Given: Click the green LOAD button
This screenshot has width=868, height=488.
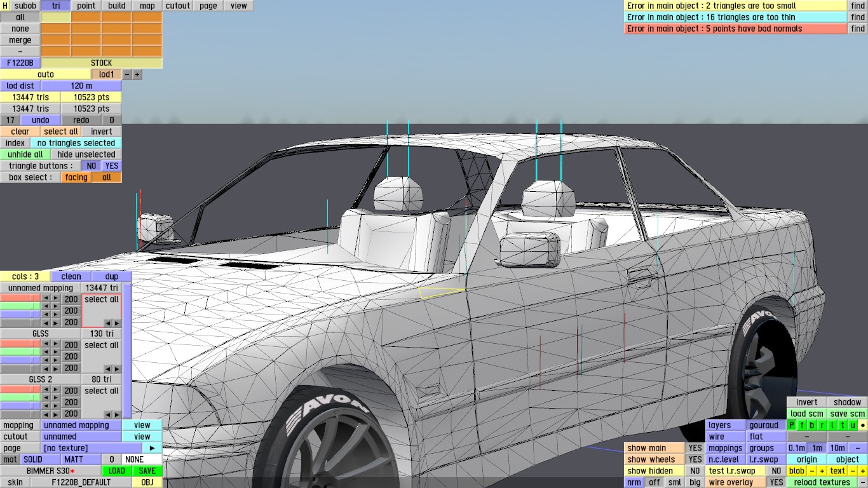Looking at the screenshot, I should coord(117,471).
